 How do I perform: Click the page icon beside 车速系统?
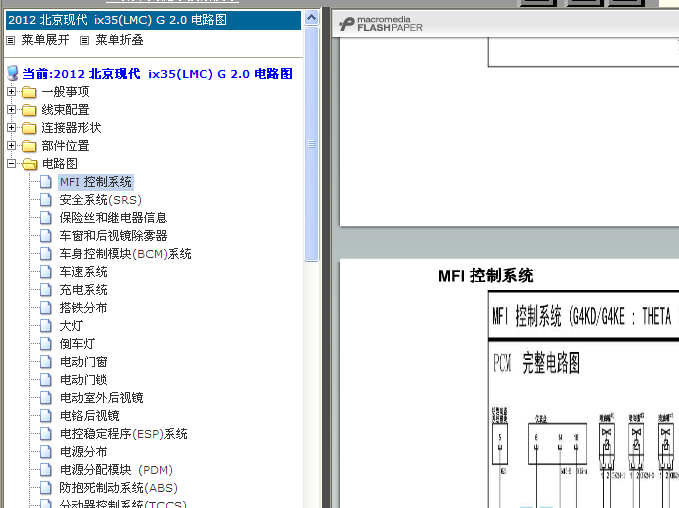pos(45,272)
